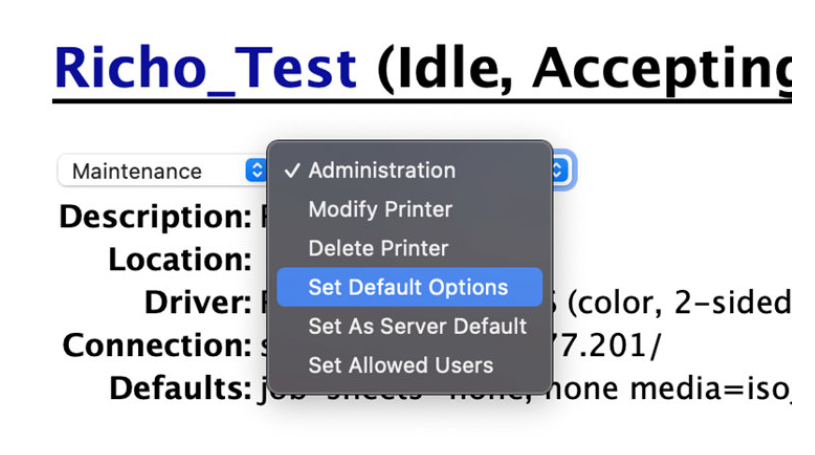The width and height of the screenshot is (815, 455).
Task: Select the checked Administration menu entry
Action: pyautogui.click(x=381, y=170)
